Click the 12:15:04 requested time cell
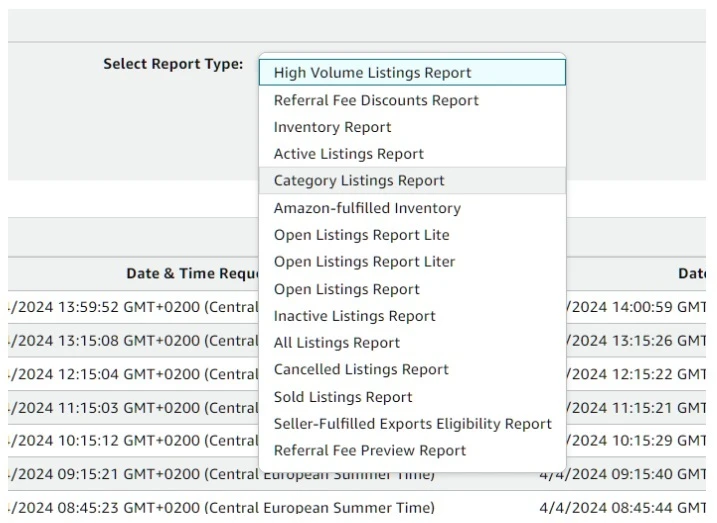The height and width of the screenshot is (523, 717). point(134,374)
